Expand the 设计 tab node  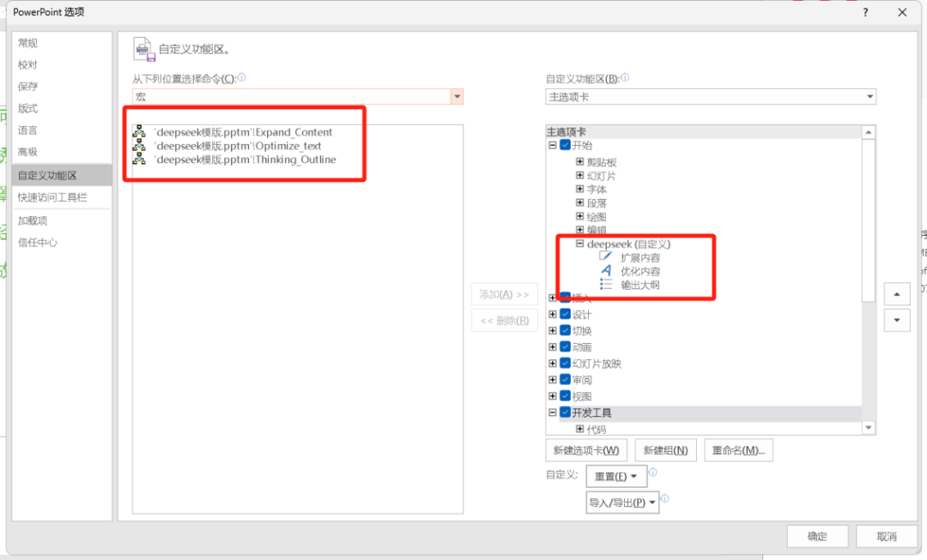(552, 314)
